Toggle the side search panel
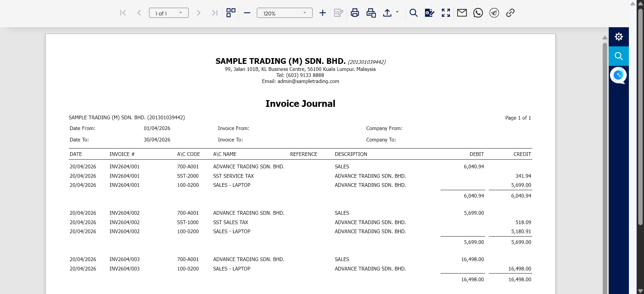The image size is (644, 294). pos(618,56)
